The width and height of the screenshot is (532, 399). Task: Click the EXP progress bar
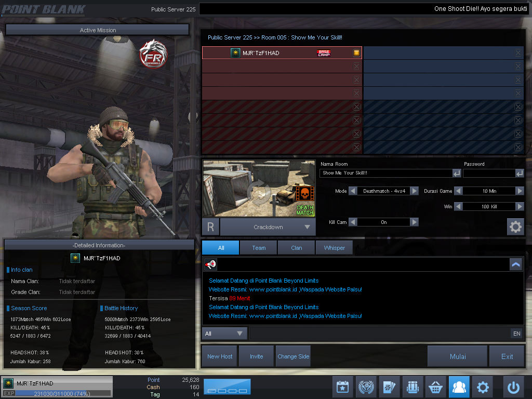click(62, 394)
